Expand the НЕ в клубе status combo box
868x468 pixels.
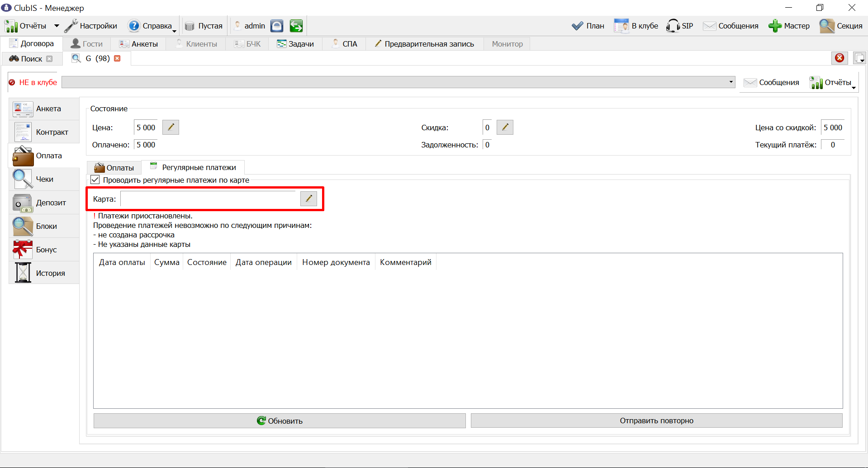coord(398,82)
